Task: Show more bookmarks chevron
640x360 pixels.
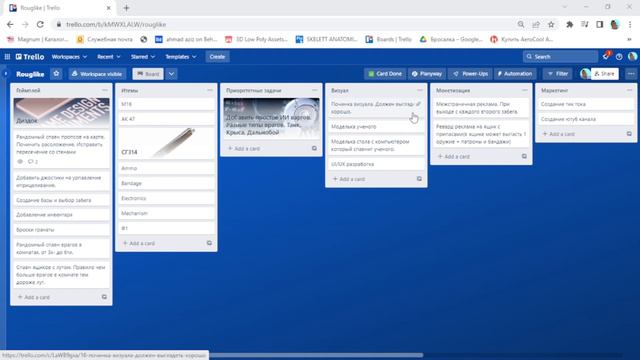Action: click(629, 39)
